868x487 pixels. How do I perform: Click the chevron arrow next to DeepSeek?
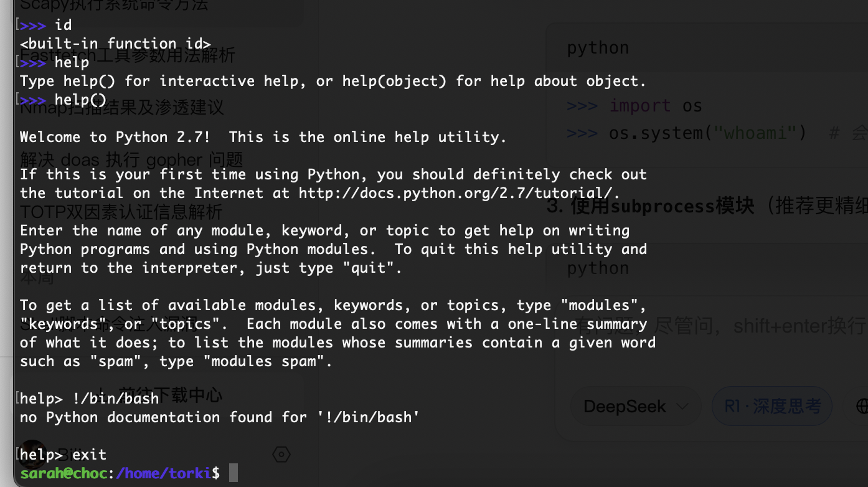(682, 407)
